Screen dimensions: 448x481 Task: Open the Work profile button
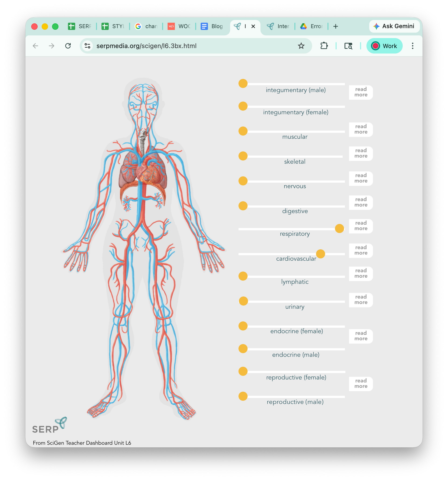tap(384, 46)
